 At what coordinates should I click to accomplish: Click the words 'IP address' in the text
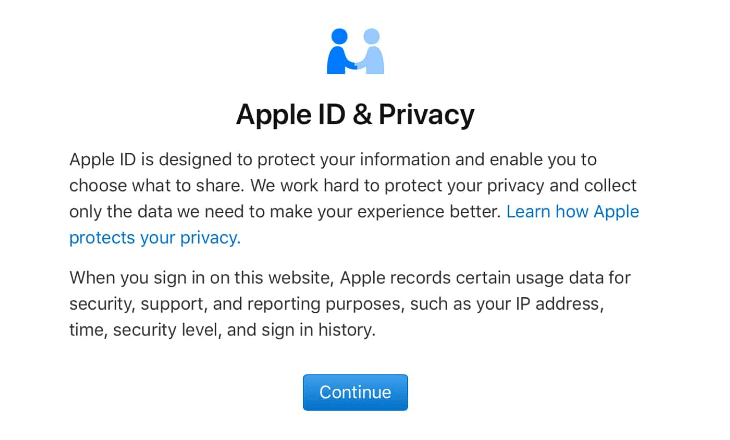561,303
